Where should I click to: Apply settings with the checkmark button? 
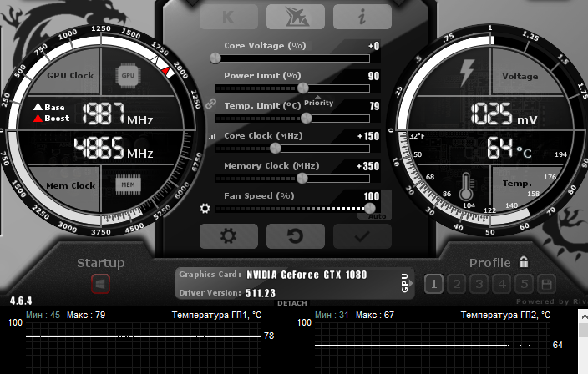[362, 236]
